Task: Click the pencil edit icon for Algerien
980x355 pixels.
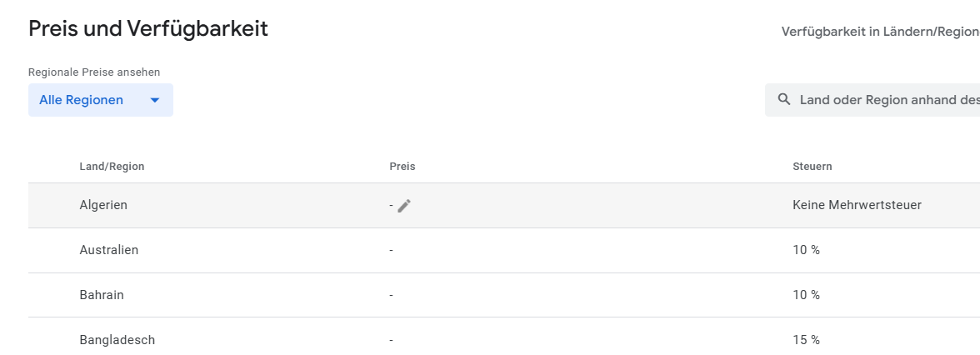Action: point(404,206)
